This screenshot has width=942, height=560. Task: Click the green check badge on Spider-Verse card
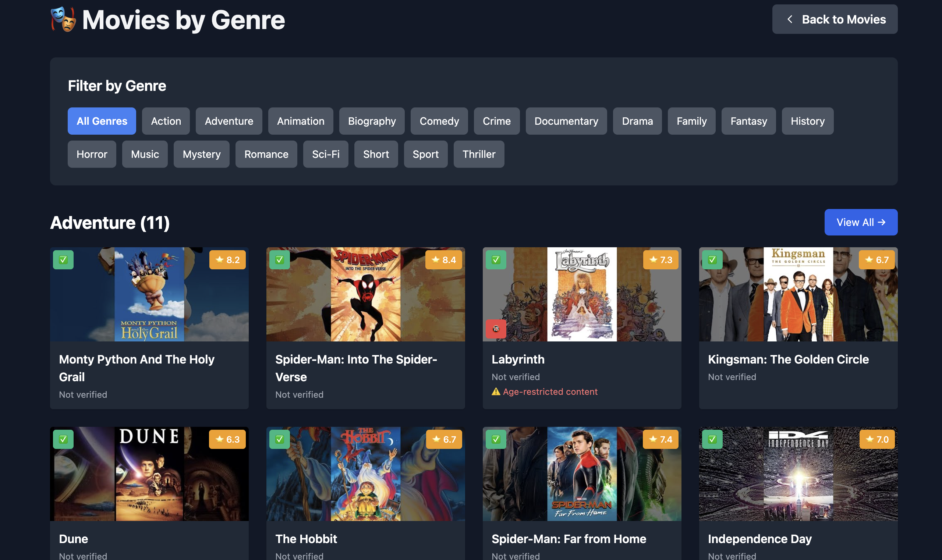coord(280,260)
